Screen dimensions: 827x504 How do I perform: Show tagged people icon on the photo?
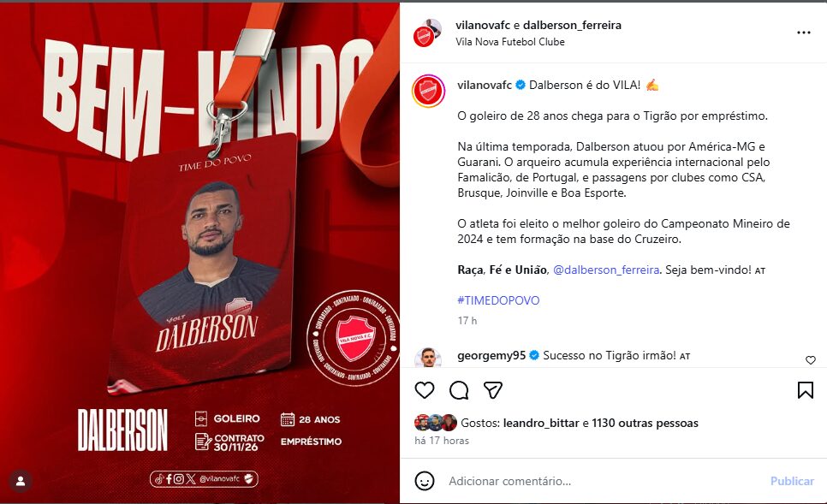click(21, 481)
